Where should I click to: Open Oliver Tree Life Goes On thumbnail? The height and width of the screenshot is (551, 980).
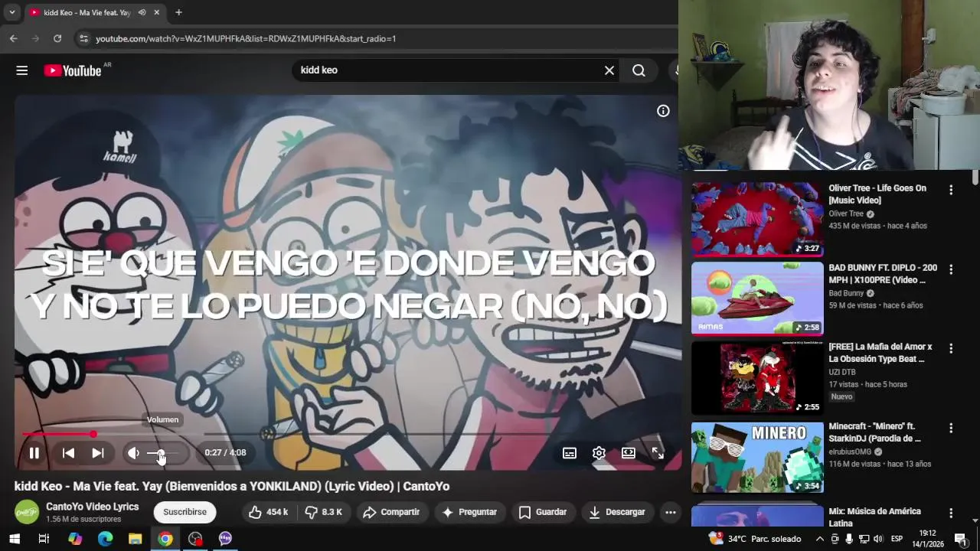click(757, 219)
